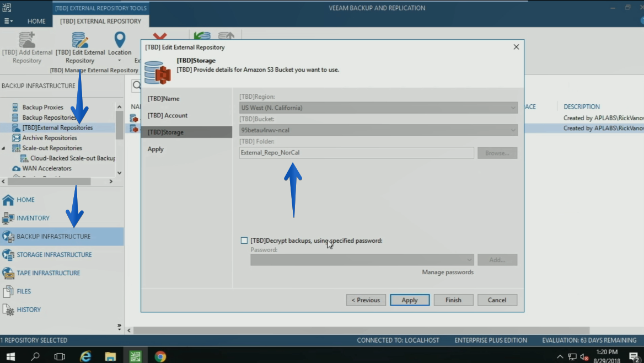644x363 pixels.
Task: Click the red X remove ribbon icon
Action: (160, 36)
